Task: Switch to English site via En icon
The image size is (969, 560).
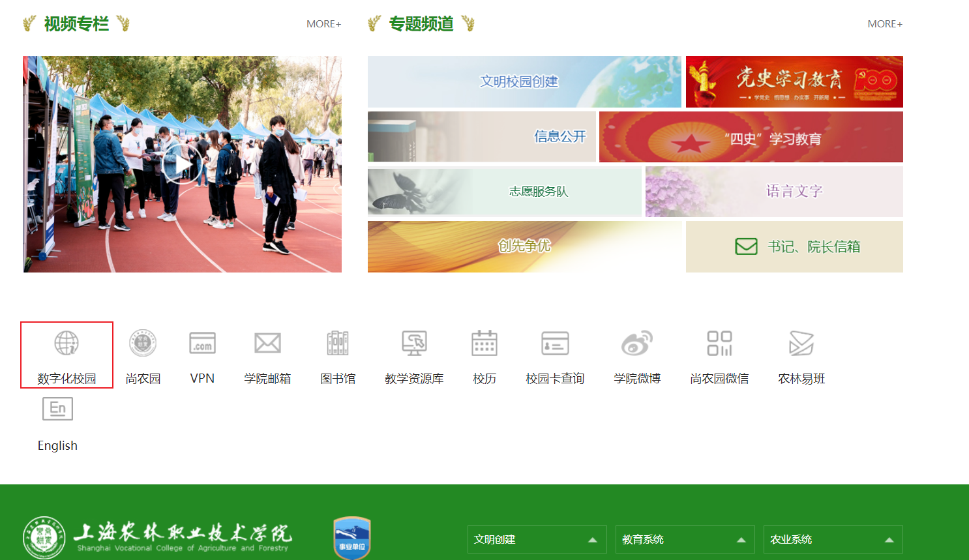Action: coord(57,409)
